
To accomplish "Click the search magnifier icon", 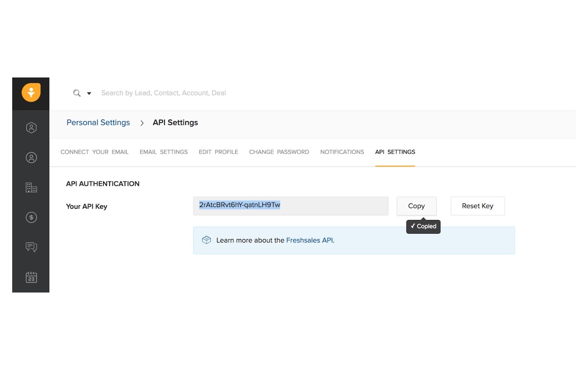I will pyautogui.click(x=77, y=93).
